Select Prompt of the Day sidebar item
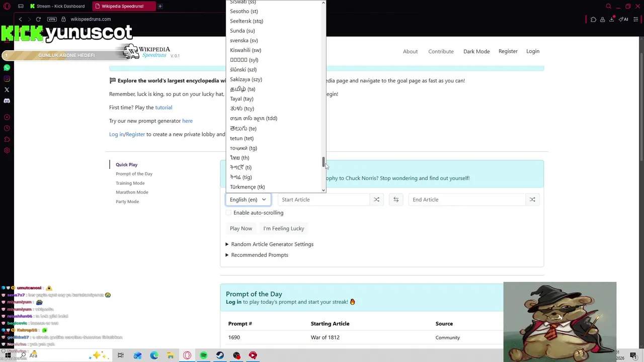644x362 pixels. pos(134,174)
